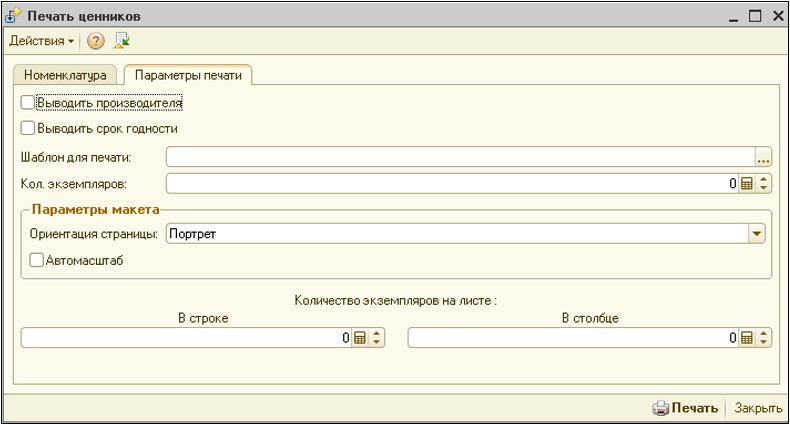The image size is (790, 424).
Task: Click ellipsis button for Шаблон для печати
Action: click(x=764, y=157)
